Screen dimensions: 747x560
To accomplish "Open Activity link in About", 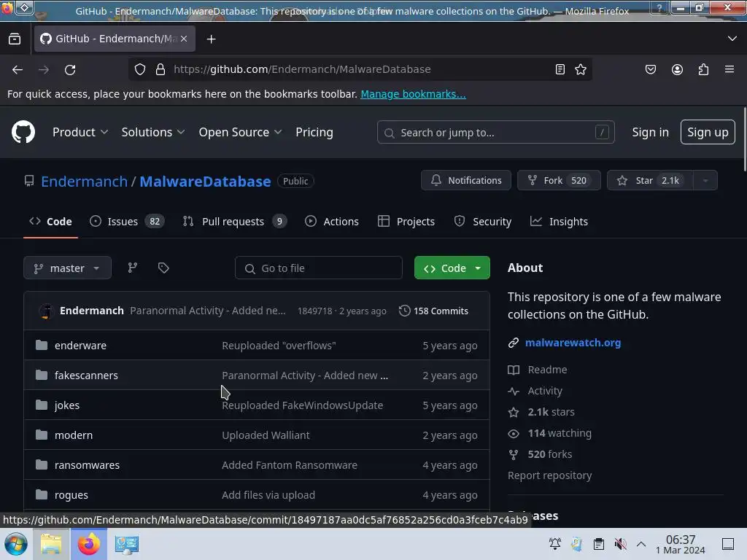I will 535,391.
